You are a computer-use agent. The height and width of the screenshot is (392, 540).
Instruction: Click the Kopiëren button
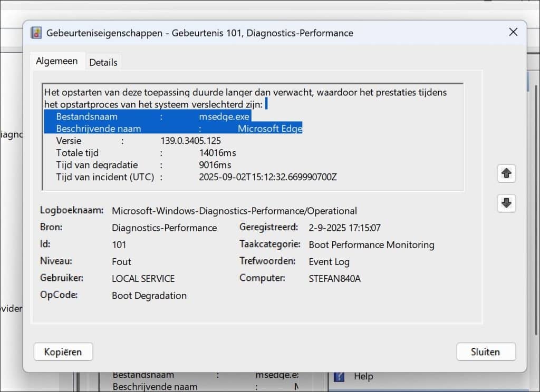click(x=63, y=352)
